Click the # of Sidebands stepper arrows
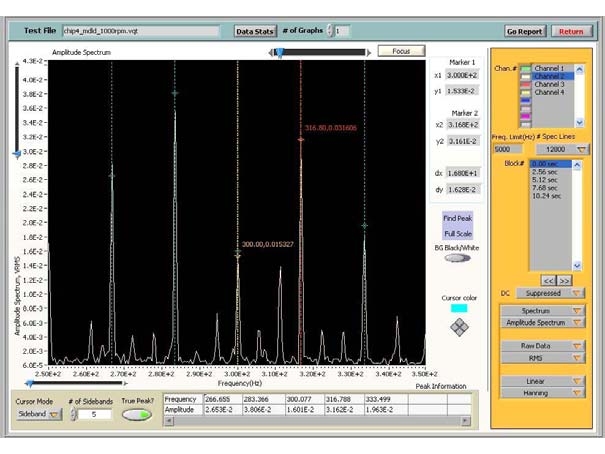This screenshot has height=454, width=605. pyautogui.click(x=73, y=415)
